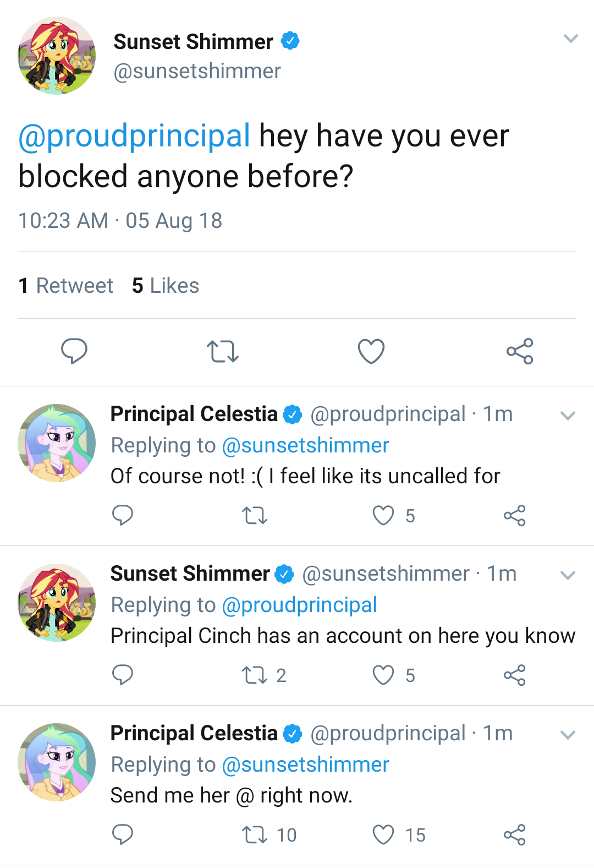View the 5 Likes list

[x=166, y=286]
